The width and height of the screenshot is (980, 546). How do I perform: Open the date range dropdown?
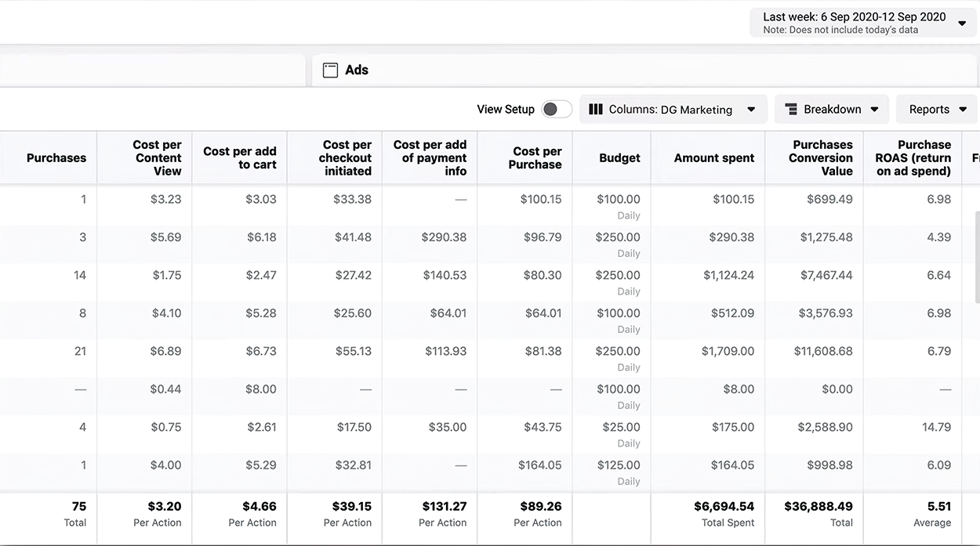(x=864, y=23)
